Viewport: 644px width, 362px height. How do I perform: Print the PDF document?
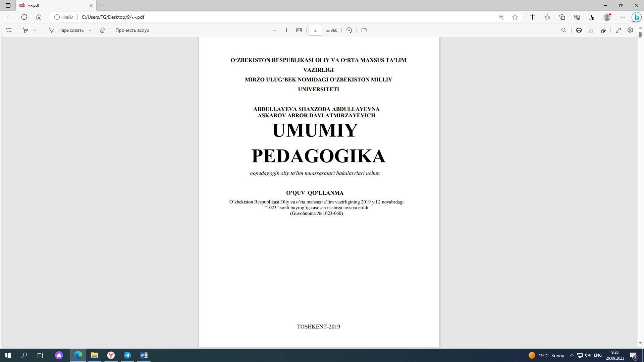579,30
